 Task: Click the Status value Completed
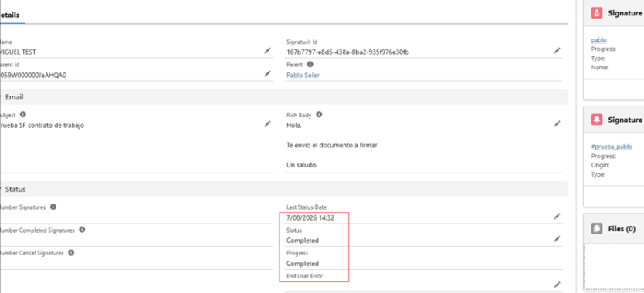302,241
